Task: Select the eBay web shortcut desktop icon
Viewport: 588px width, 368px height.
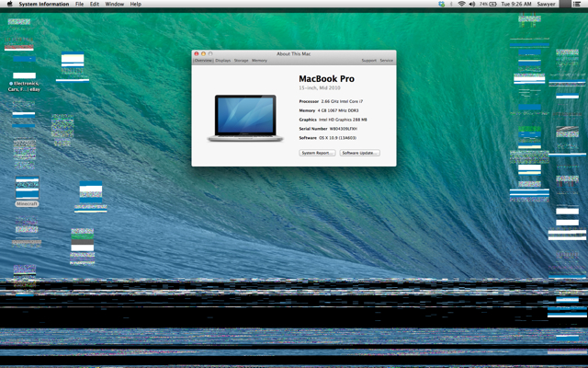Action: click(x=24, y=81)
